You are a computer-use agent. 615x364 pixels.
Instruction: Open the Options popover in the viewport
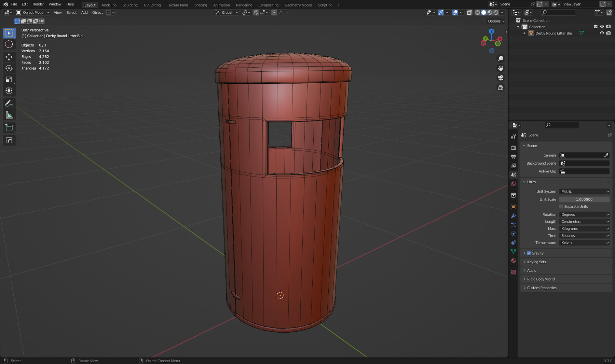[x=495, y=21]
